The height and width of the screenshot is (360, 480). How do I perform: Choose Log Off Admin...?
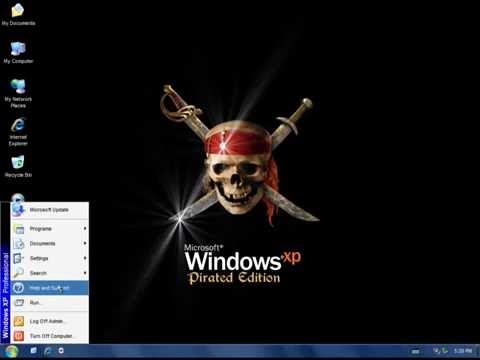pos(50,321)
